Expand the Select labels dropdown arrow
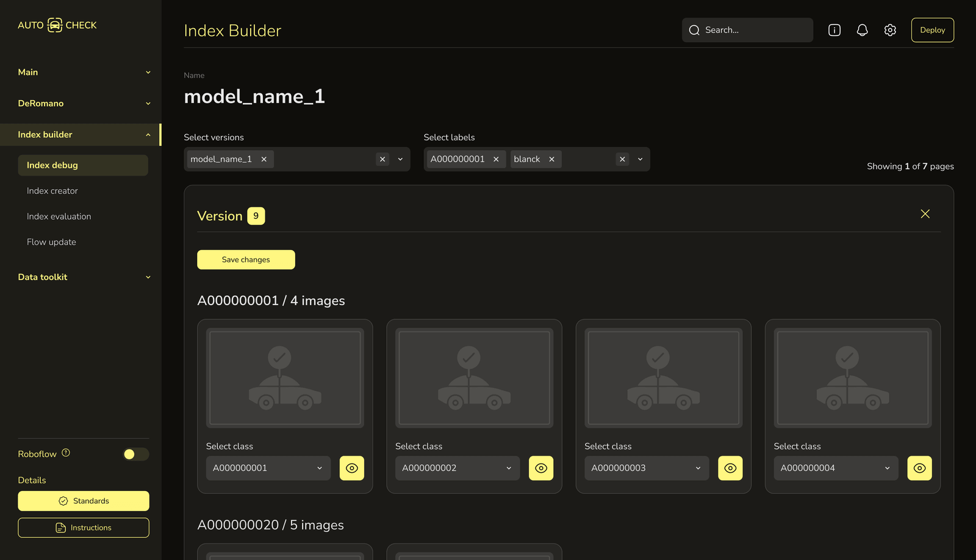The height and width of the screenshot is (560, 976). pos(640,159)
